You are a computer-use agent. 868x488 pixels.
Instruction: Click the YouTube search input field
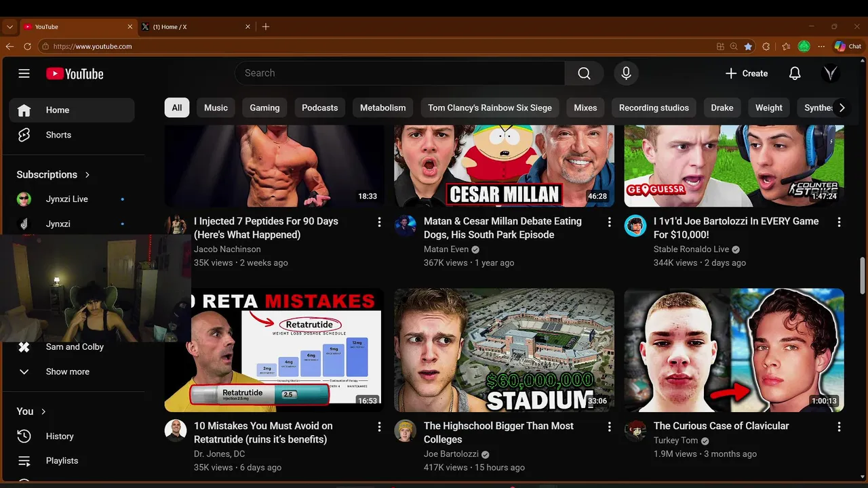[x=400, y=73]
